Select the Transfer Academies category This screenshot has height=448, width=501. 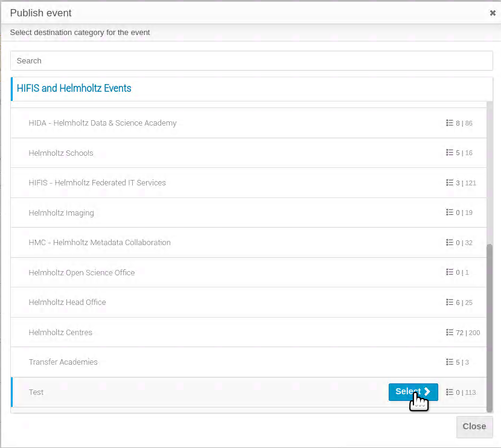pos(249,362)
